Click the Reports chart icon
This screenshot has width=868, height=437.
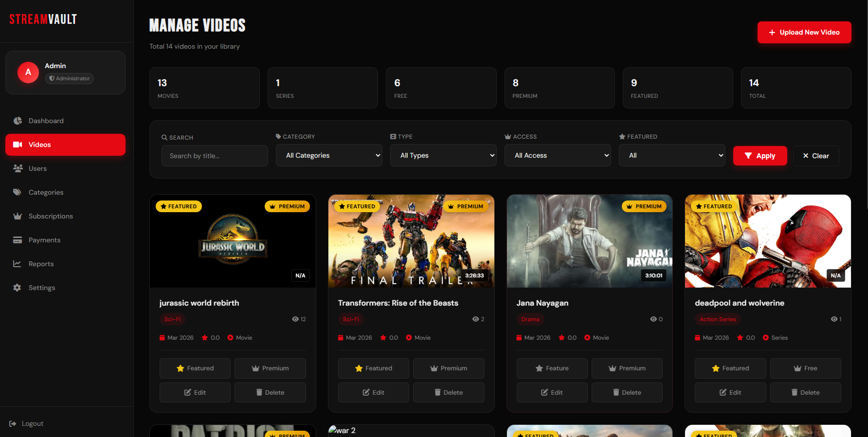click(18, 264)
